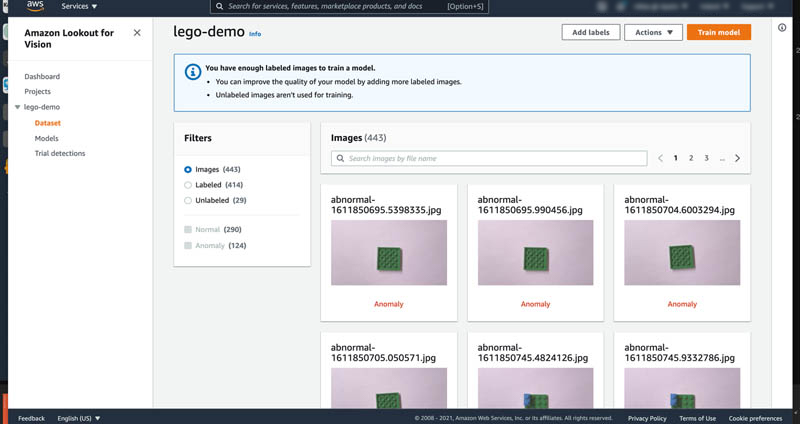Open Privacy Policy footer link
800x424 pixels.
tap(647, 418)
